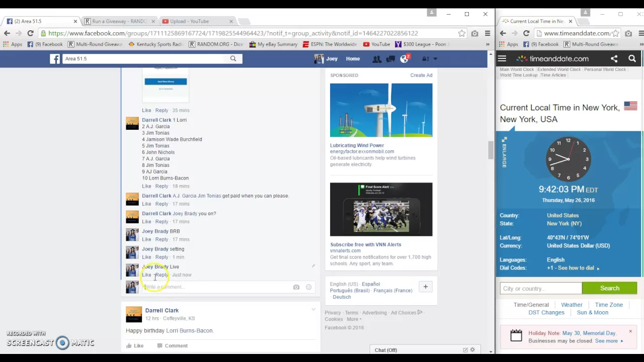Open My eBay Summary bookmark
Viewport: 644px width, 362px height.
(x=273, y=44)
